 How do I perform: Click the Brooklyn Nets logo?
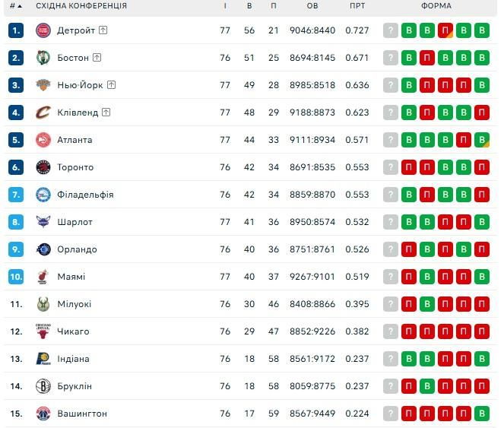click(43, 386)
